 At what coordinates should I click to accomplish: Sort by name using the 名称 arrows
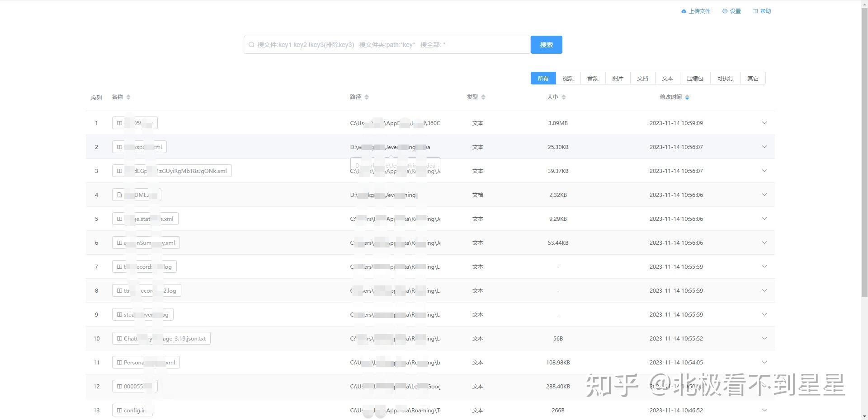[128, 97]
